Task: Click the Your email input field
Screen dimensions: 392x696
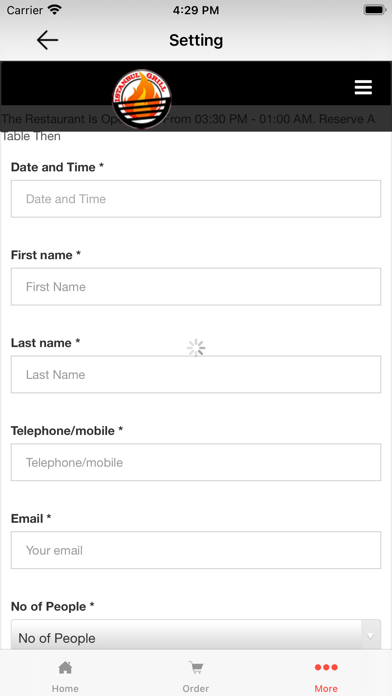Action: [x=196, y=550]
